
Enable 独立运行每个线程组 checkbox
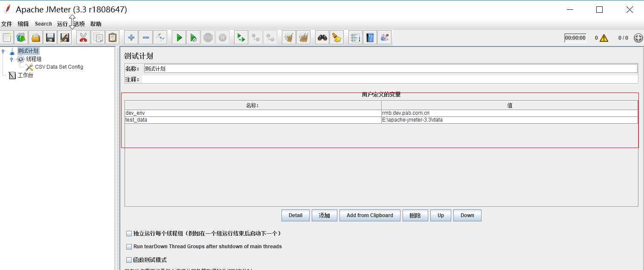pyautogui.click(x=129, y=234)
